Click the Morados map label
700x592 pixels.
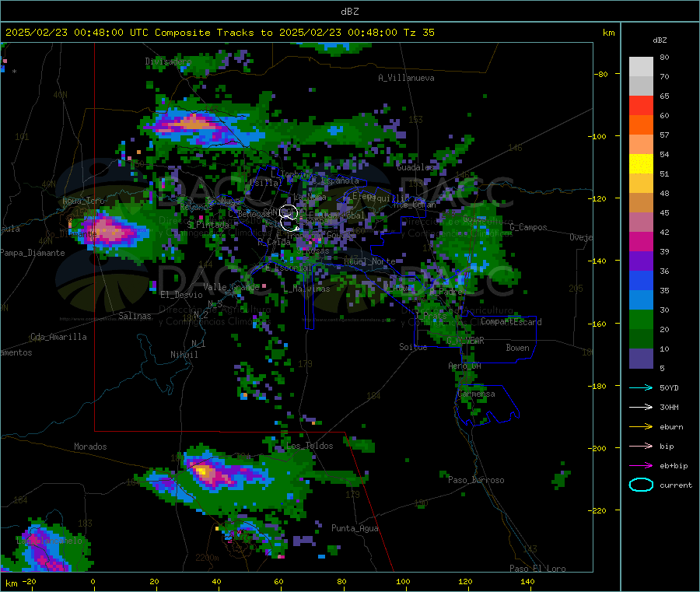(90, 447)
